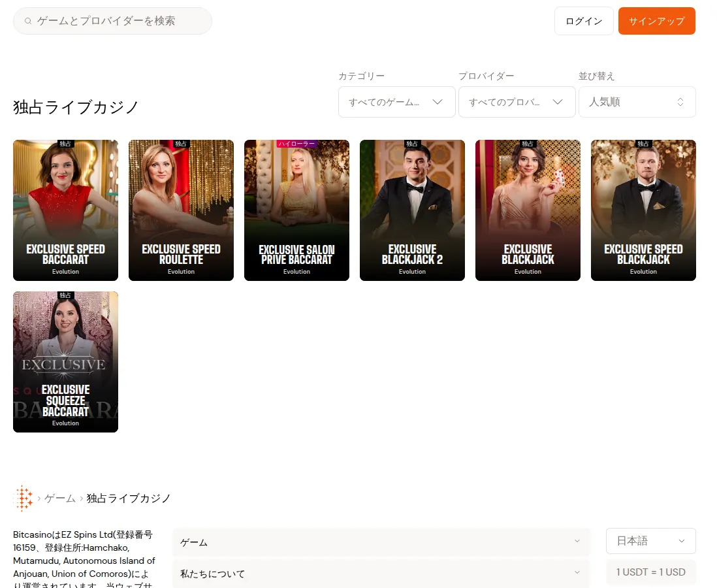
Task: Click the 独占 badge on Speed Roulette
Action: [x=181, y=144]
